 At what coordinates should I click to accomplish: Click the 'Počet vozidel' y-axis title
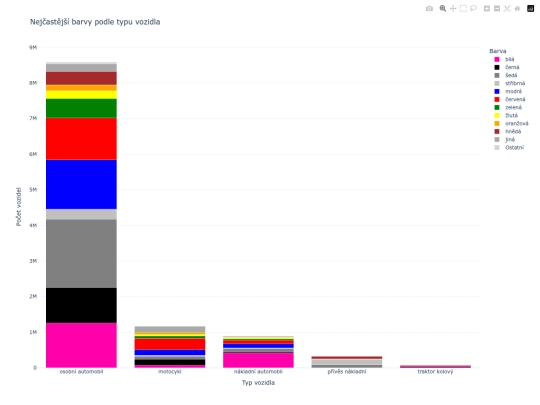click(19, 207)
